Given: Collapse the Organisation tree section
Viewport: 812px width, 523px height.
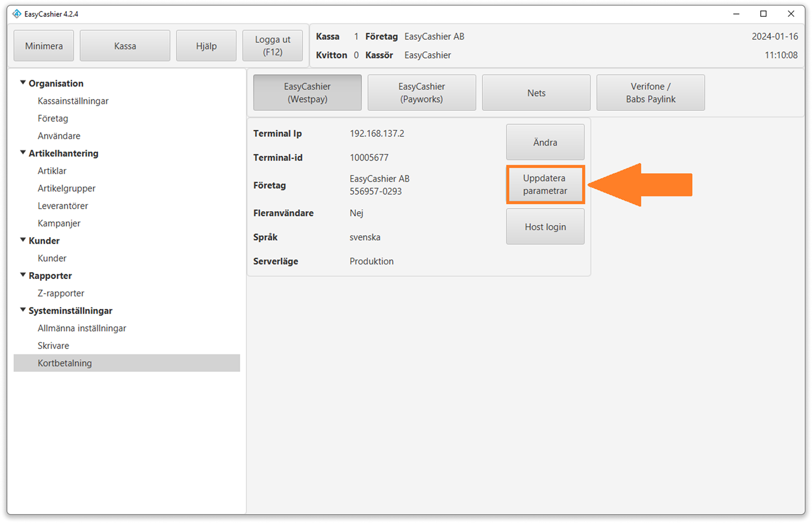Looking at the screenshot, I should pyautogui.click(x=23, y=83).
